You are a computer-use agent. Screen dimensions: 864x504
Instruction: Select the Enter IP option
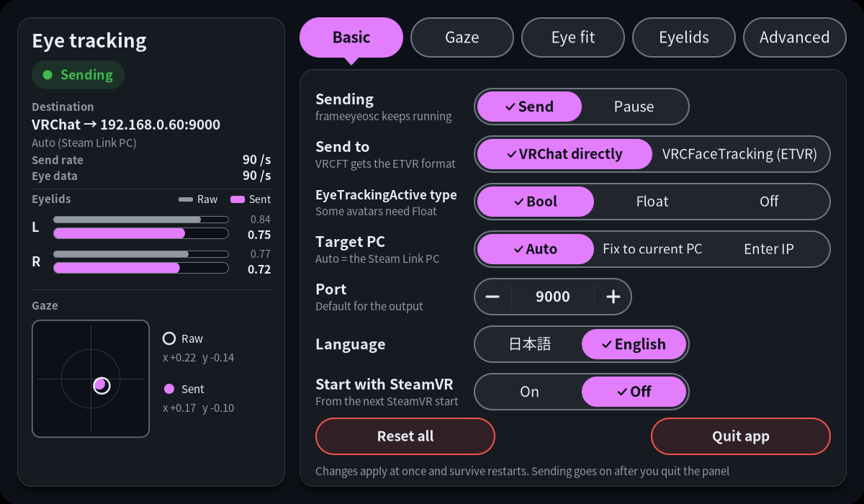[x=769, y=249]
